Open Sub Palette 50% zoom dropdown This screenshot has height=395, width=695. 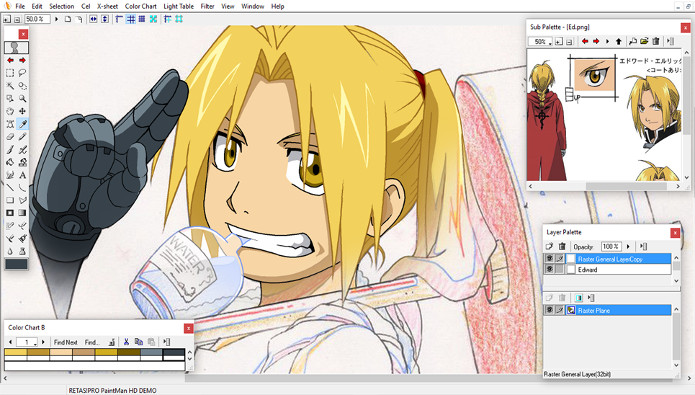550,43
